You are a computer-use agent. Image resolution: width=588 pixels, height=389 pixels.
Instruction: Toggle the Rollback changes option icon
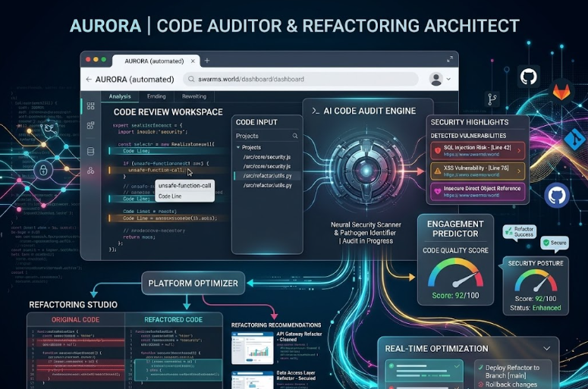pos(480,384)
